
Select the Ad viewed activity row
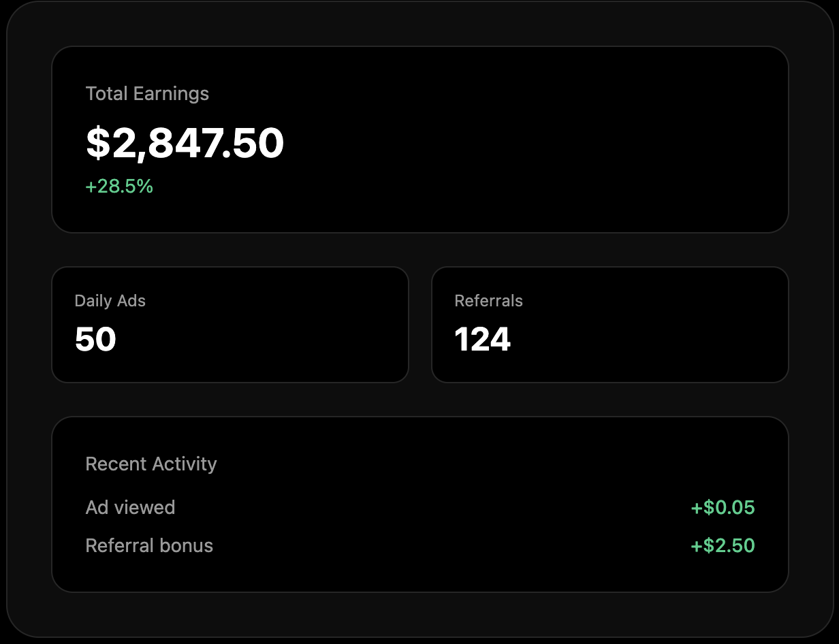(420, 508)
